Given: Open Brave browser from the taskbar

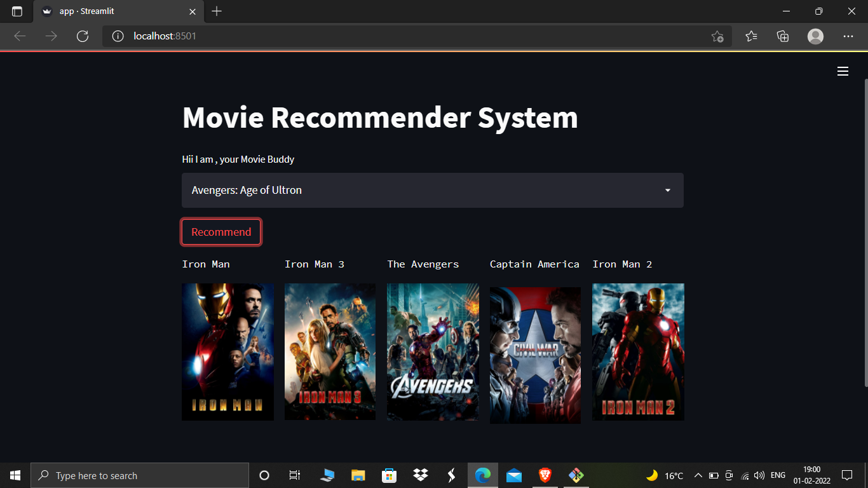Looking at the screenshot, I should tap(545, 475).
